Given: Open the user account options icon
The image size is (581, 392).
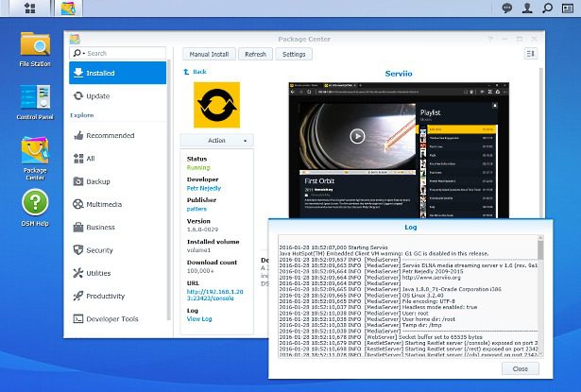Looking at the screenshot, I should [527, 8].
